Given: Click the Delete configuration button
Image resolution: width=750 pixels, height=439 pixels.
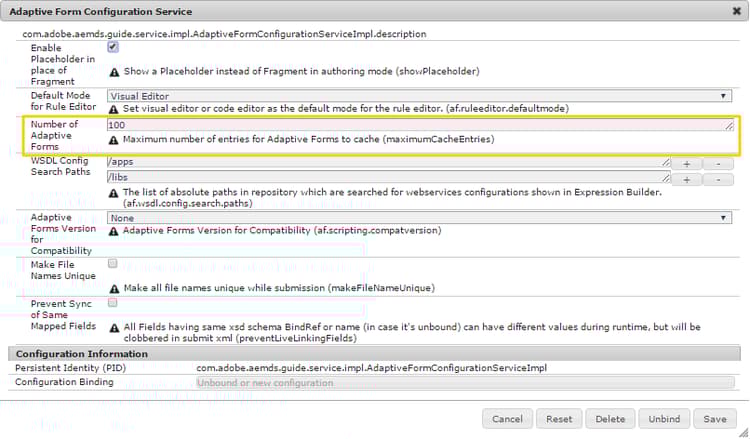Looking at the screenshot, I should coord(610,419).
